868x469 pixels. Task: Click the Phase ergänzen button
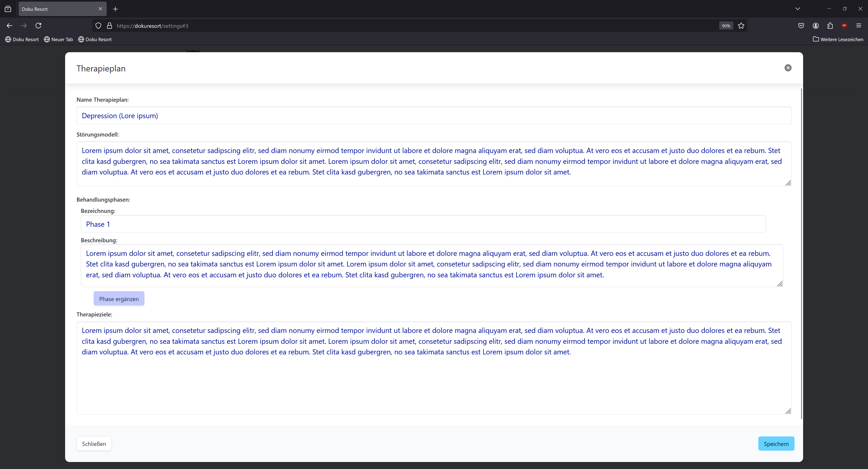119,299
